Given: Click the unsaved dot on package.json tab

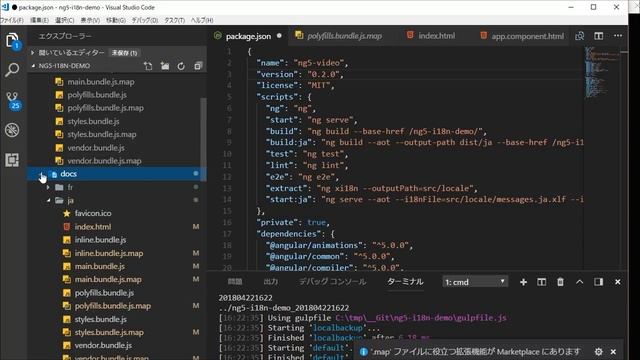Looking at the screenshot, I should pos(279,36).
